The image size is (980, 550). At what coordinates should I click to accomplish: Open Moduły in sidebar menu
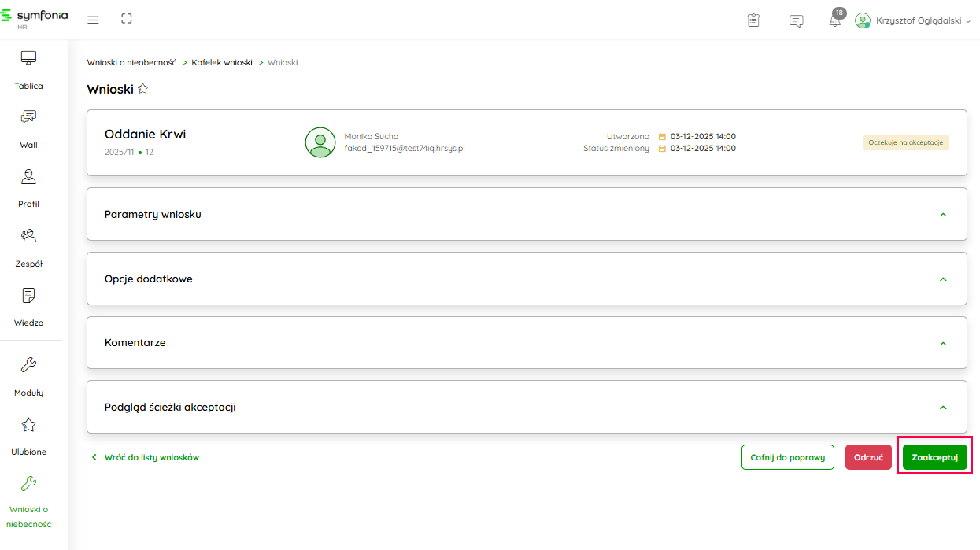pyautogui.click(x=29, y=375)
